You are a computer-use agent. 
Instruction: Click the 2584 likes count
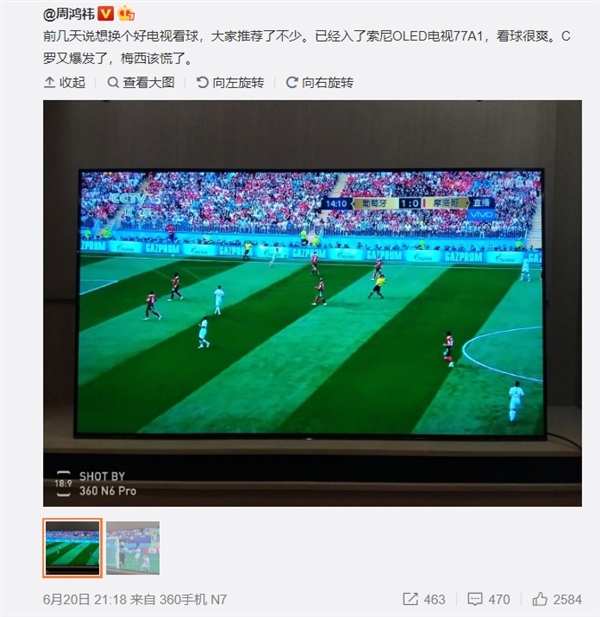[567, 599]
